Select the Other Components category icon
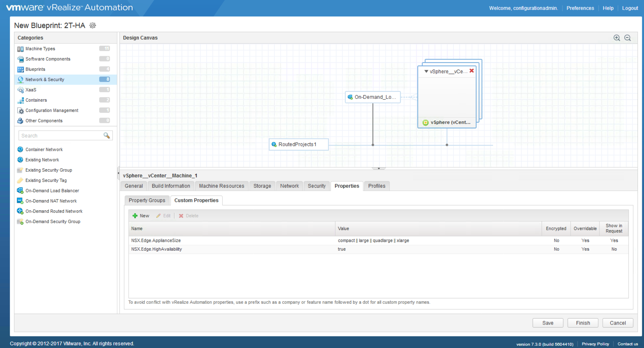 point(20,121)
